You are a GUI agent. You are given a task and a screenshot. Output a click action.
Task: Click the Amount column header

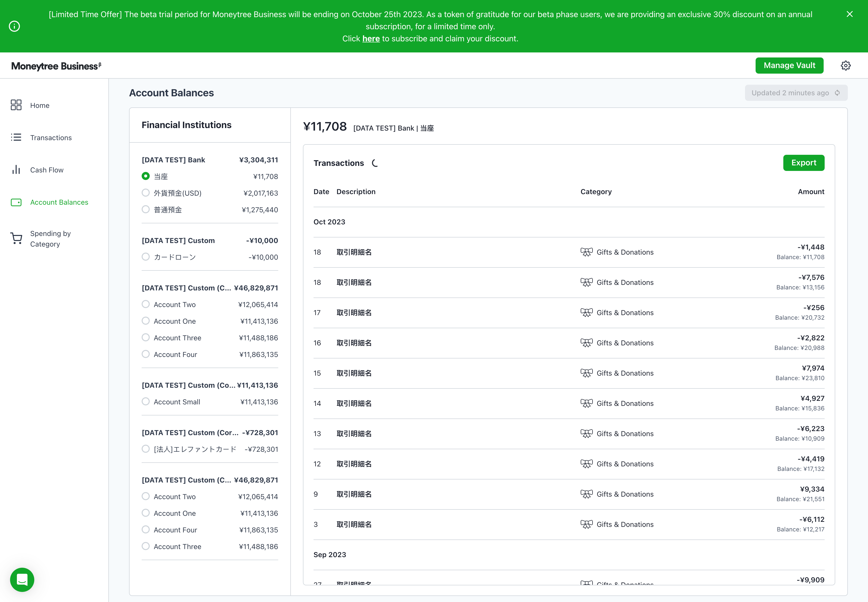(x=811, y=192)
